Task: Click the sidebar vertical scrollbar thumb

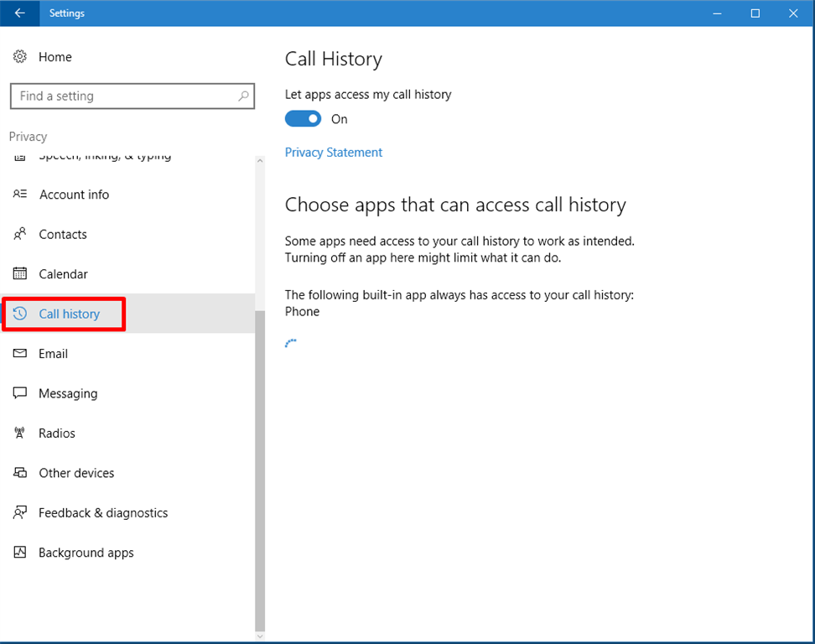Action: (x=260, y=470)
